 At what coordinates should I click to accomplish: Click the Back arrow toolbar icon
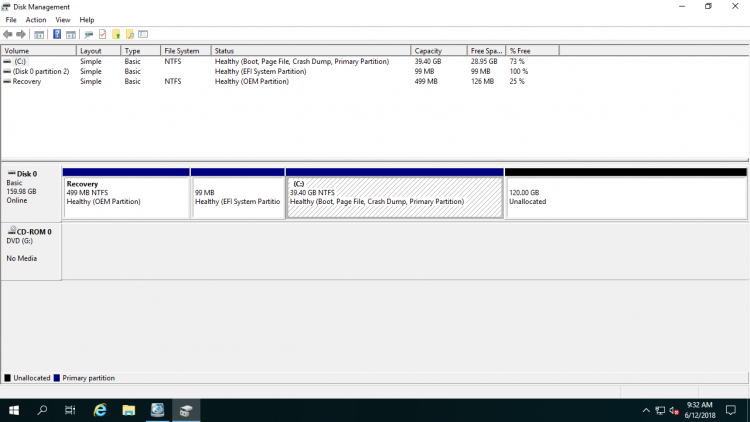(8, 34)
